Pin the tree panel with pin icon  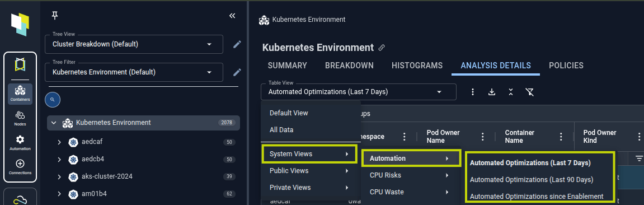pyautogui.click(x=55, y=16)
